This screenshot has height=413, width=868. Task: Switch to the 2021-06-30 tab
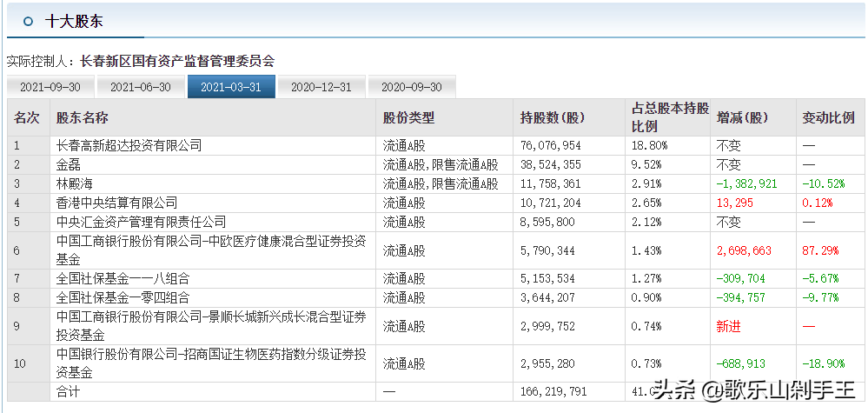click(x=141, y=87)
